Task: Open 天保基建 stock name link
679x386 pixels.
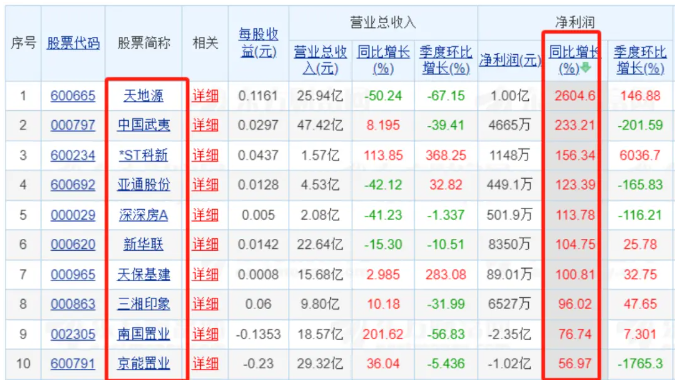Action: point(143,274)
